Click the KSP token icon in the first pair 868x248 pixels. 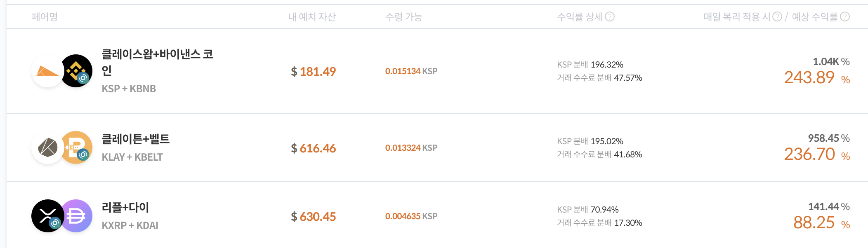tap(47, 71)
